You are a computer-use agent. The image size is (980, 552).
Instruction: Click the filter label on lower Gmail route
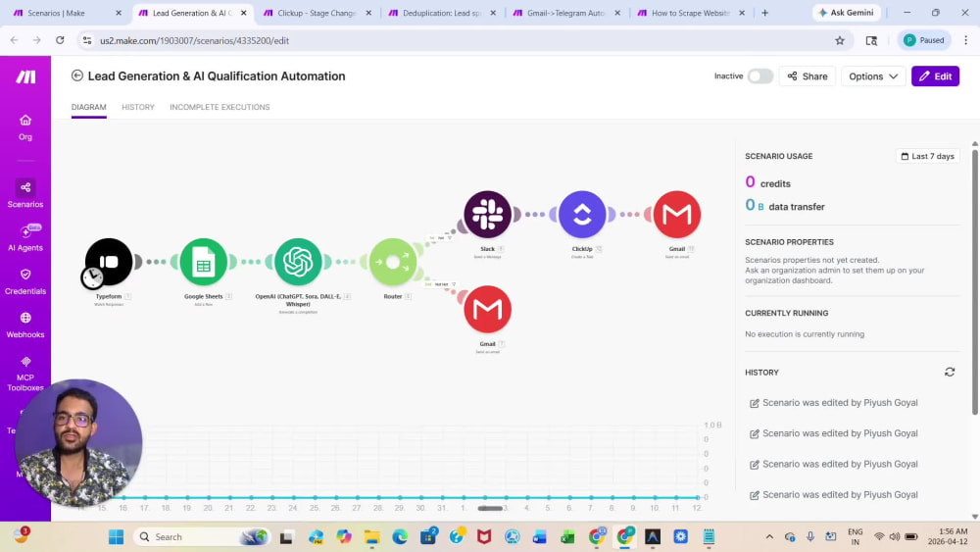[441, 284]
